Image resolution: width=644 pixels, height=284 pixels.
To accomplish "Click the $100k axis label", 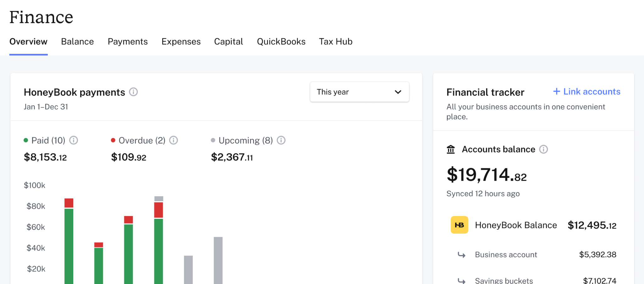I will pos(35,185).
